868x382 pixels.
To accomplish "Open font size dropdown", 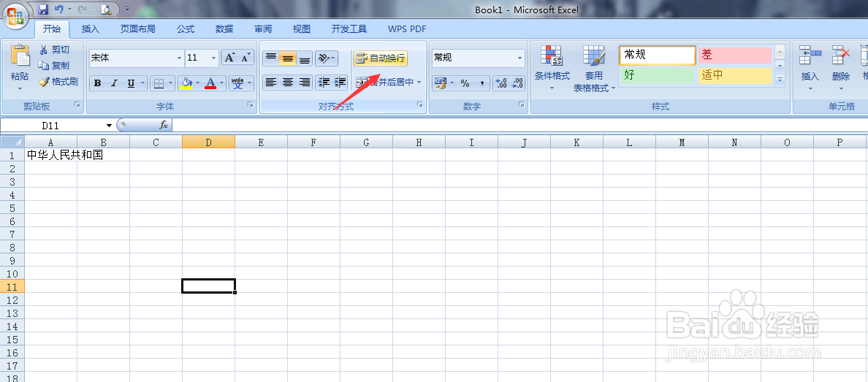I will coord(214,58).
